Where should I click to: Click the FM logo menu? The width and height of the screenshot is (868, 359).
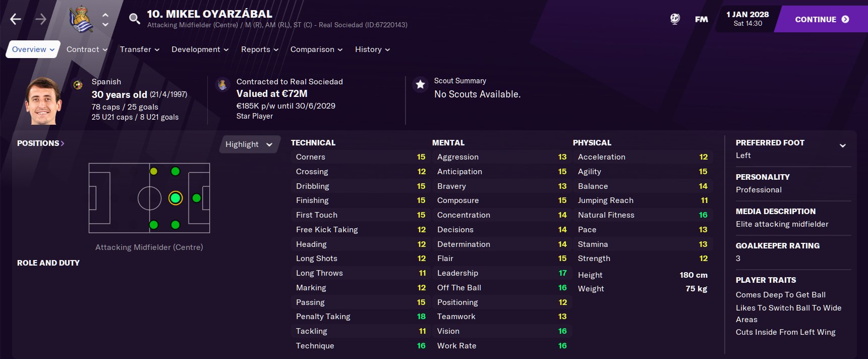[x=701, y=19]
